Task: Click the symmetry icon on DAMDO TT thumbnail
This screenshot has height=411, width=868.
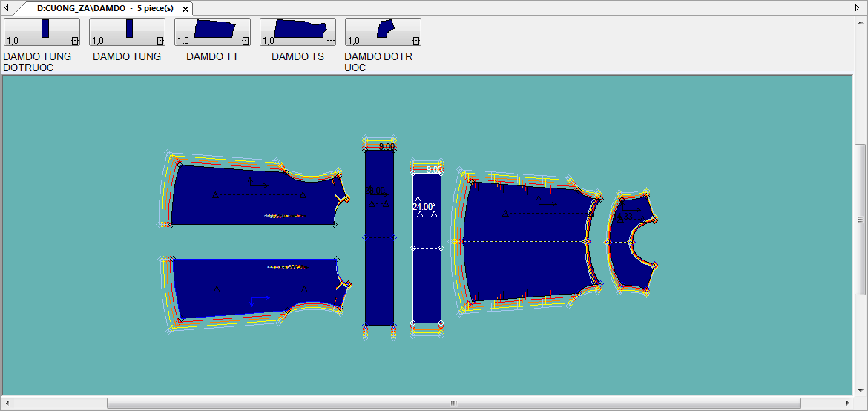Action: (x=245, y=41)
